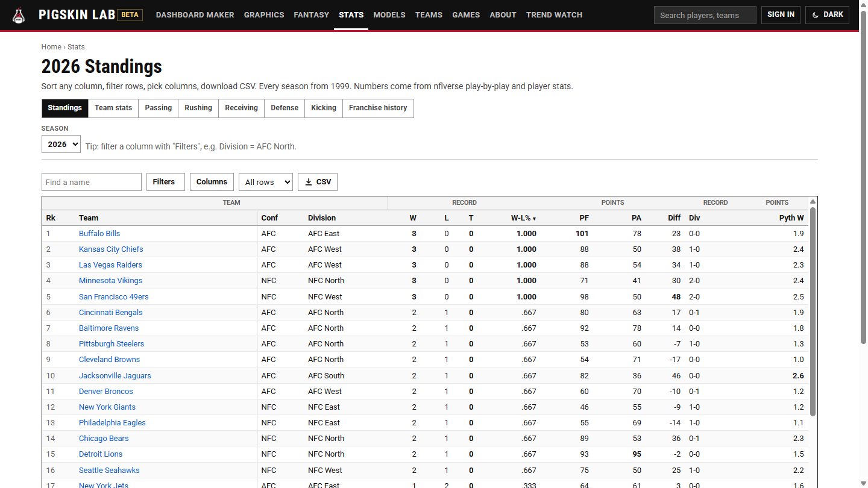
Task: Open the Filters button
Action: (x=166, y=182)
